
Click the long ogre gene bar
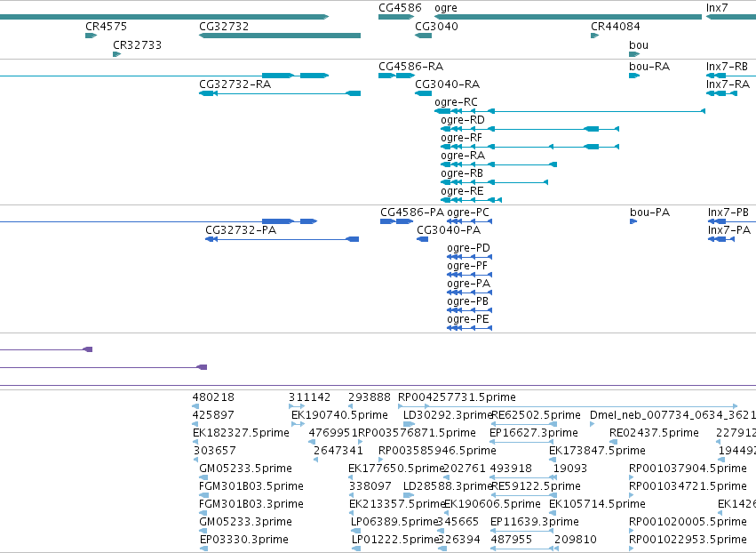pyautogui.click(x=568, y=17)
